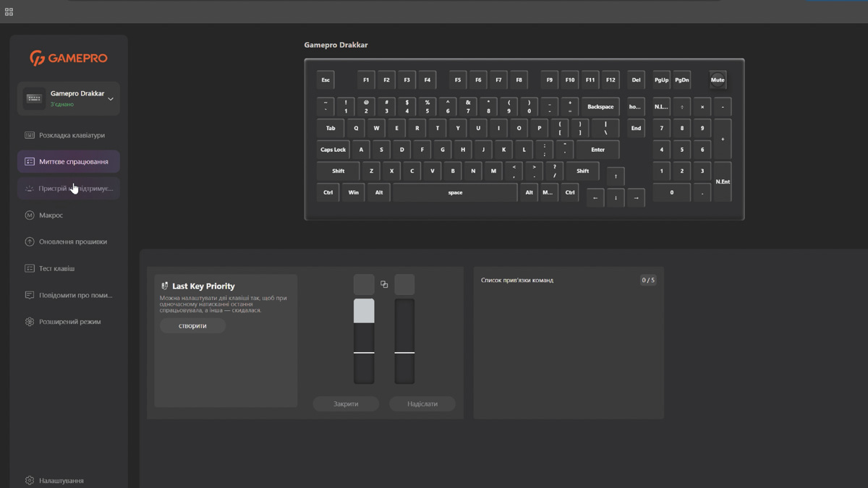Click the створити button
The width and height of the screenshot is (868, 488).
click(192, 326)
